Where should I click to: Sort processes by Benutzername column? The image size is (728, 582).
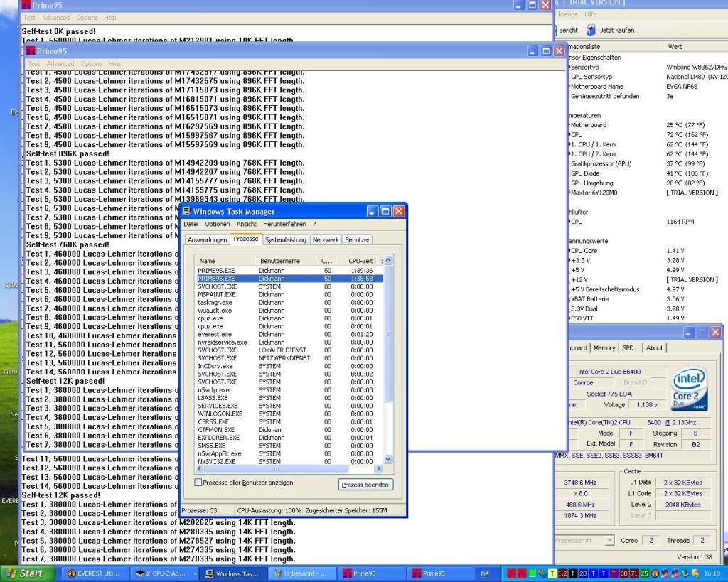285,261
